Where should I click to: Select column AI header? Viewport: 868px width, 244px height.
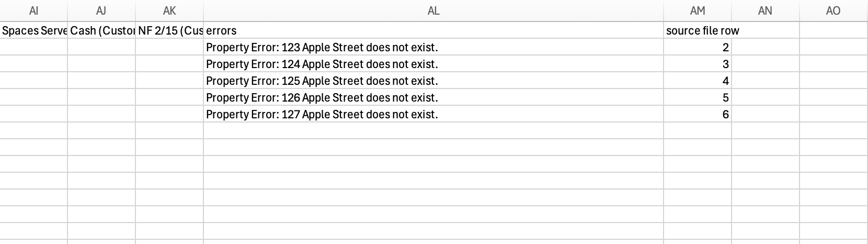[34, 10]
